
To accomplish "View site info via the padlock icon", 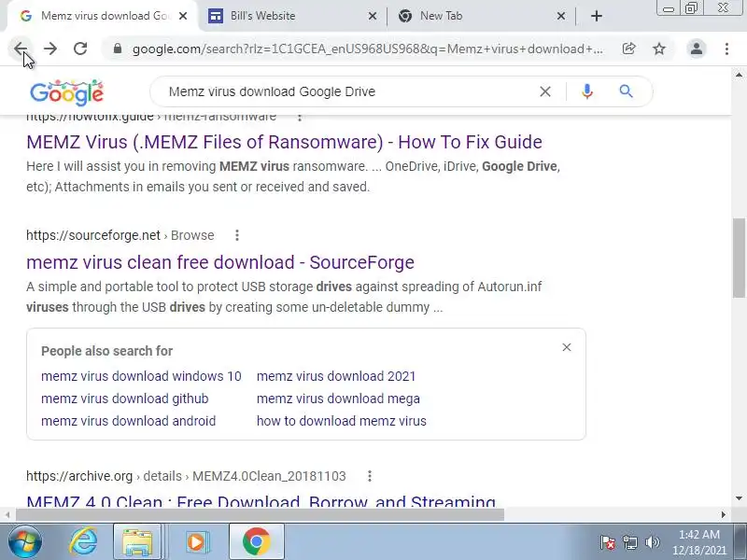I will (118, 49).
